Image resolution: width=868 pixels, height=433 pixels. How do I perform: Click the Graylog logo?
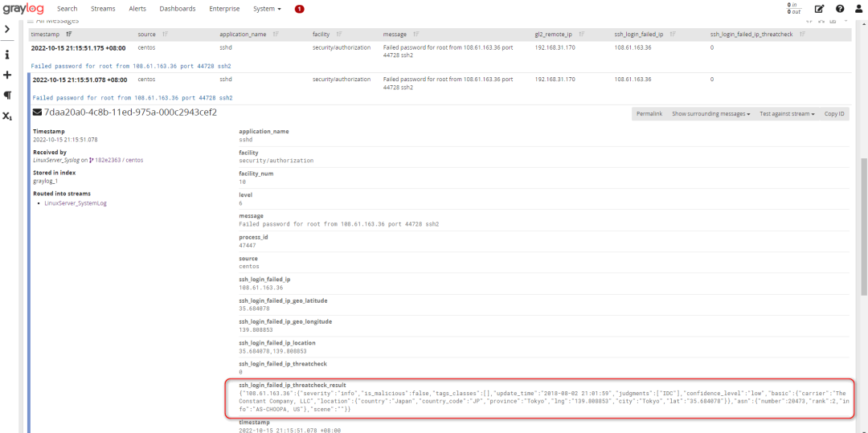[x=24, y=9]
